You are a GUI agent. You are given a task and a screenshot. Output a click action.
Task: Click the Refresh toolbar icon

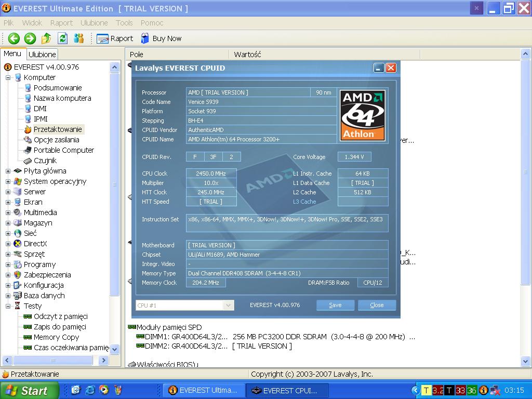[x=62, y=38]
